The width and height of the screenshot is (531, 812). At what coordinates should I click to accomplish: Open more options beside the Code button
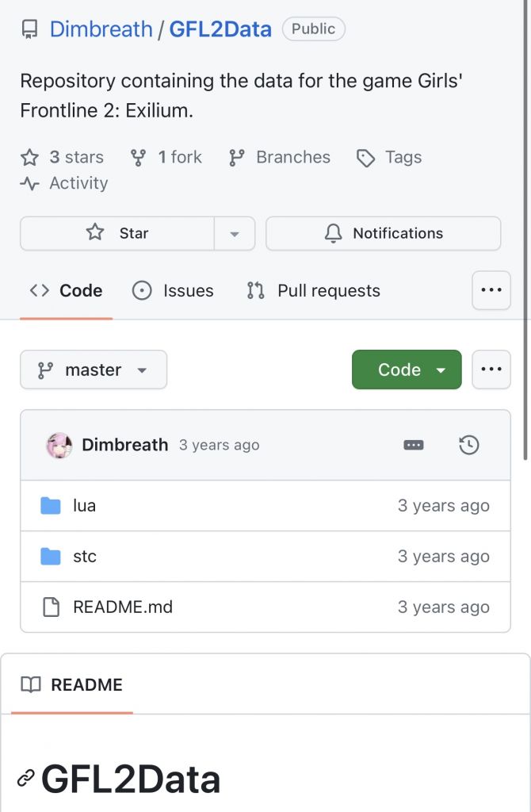[491, 370]
